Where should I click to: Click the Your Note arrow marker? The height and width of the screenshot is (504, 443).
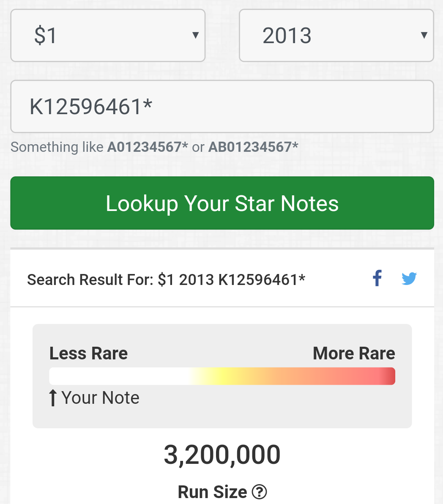[53, 397]
